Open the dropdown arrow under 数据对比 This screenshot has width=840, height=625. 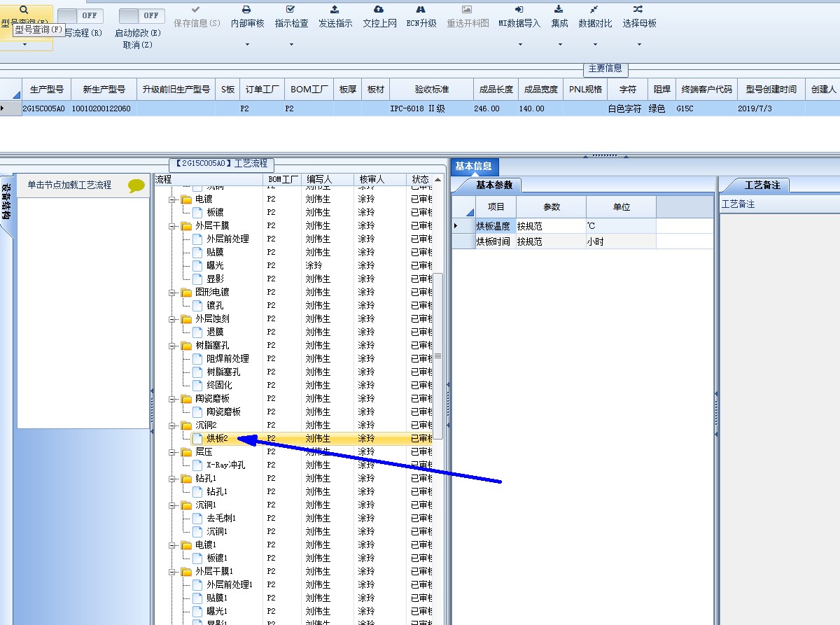point(594,45)
